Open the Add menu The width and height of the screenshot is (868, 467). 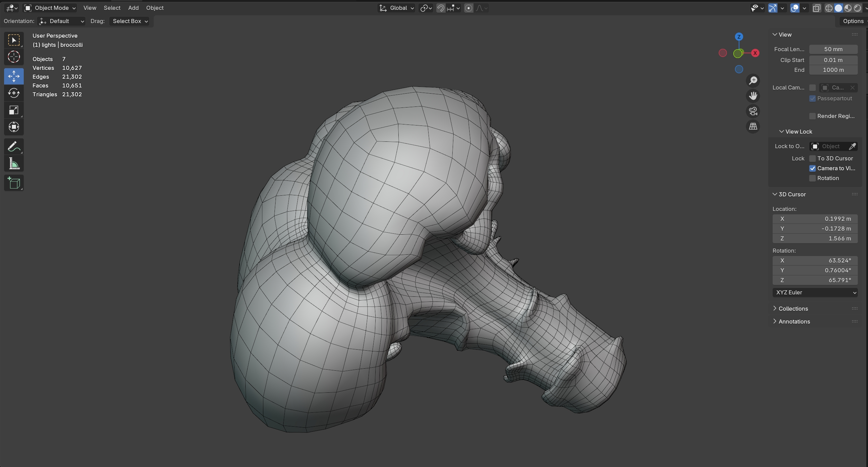pyautogui.click(x=133, y=8)
